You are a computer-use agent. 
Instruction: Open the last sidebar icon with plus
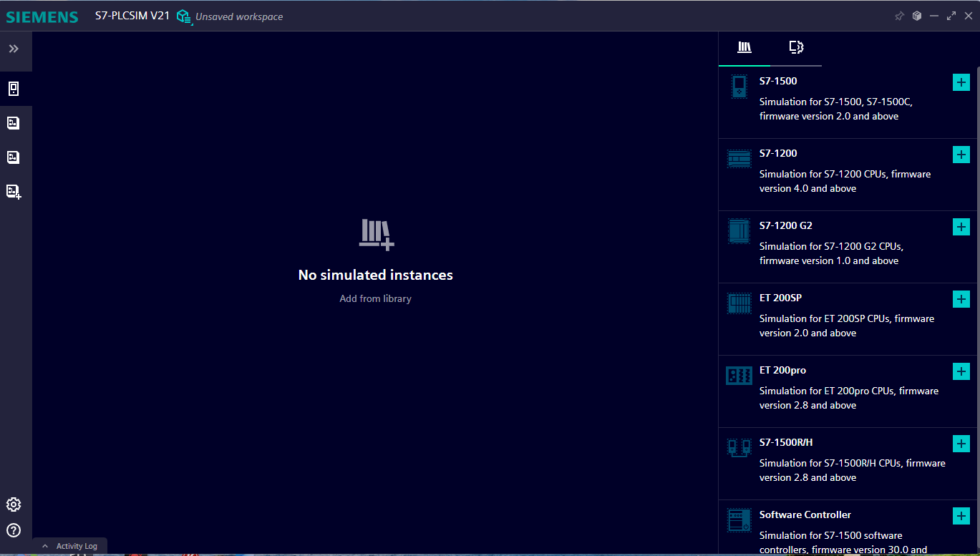click(x=14, y=191)
